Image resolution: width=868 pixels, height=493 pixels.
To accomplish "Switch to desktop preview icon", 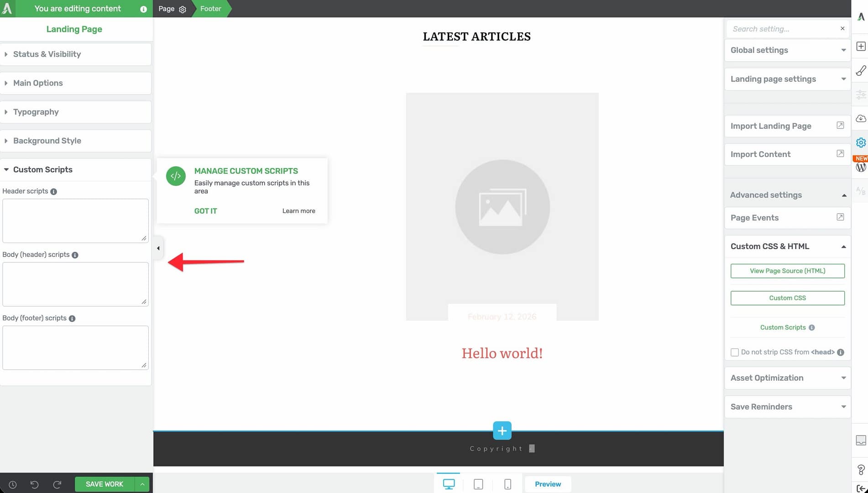I will click(x=449, y=484).
